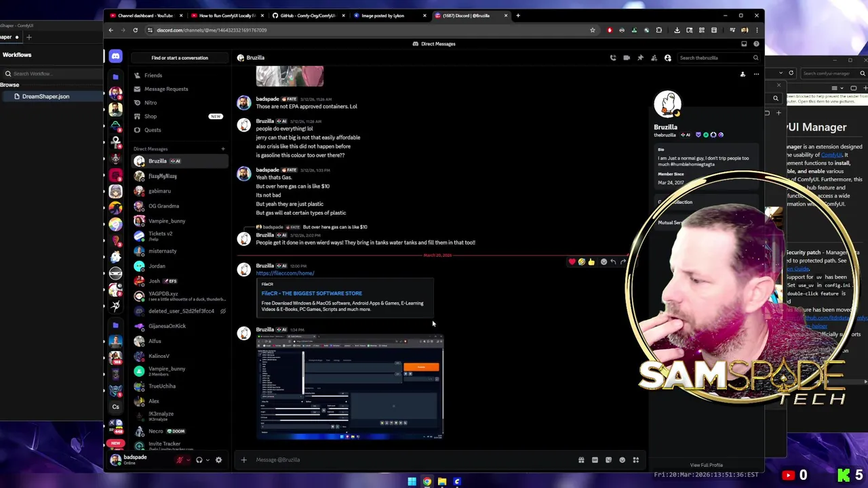Image resolution: width=868 pixels, height=488 pixels.
Task: React with the red heart emoji
Action: pos(572,262)
